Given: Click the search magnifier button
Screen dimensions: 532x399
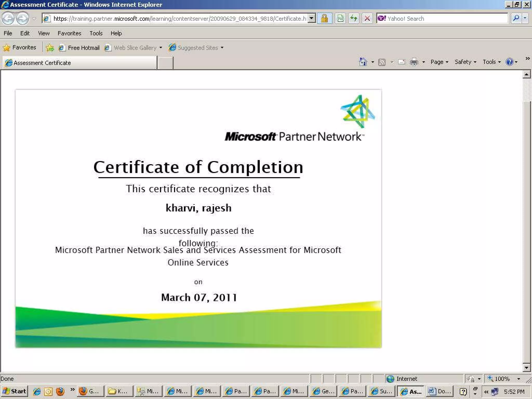Looking at the screenshot, I should pos(516,18).
